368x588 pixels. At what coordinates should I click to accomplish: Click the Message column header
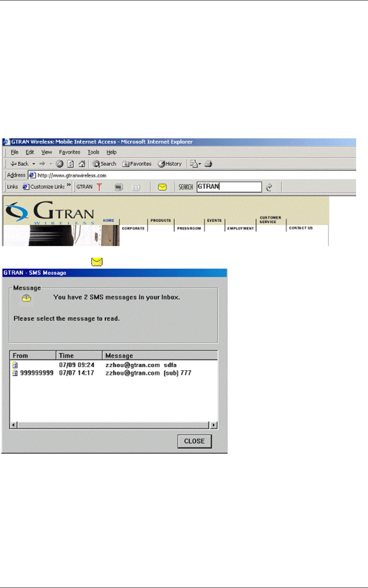click(x=160, y=355)
